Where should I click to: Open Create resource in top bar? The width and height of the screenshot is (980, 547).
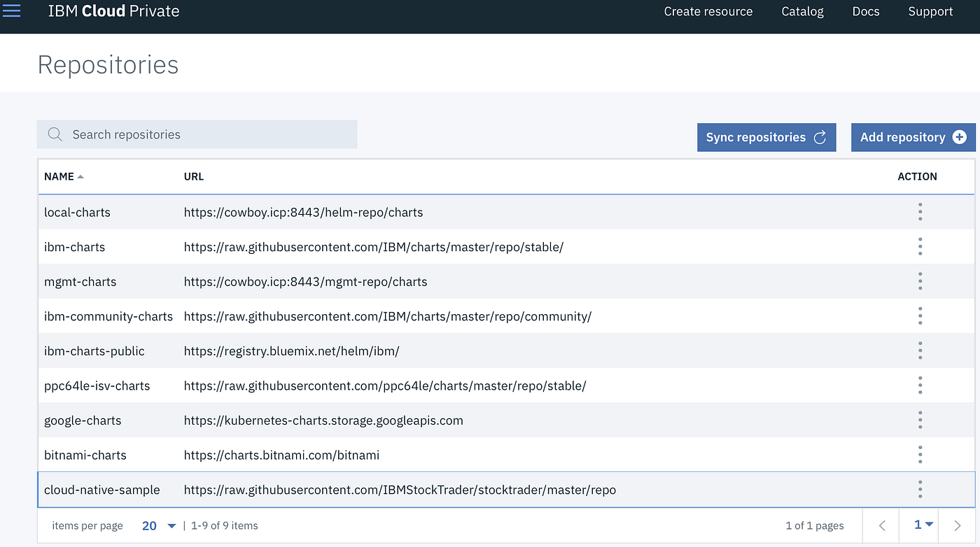click(x=708, y=11)
